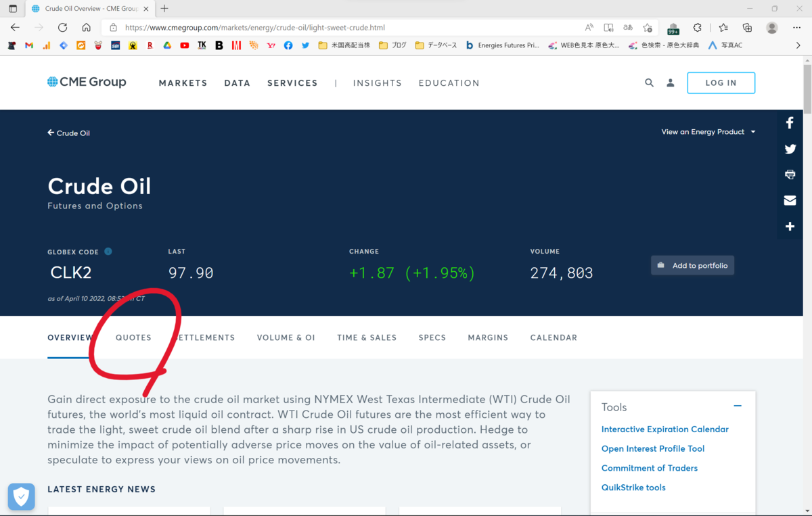Open QuikStrike tools link
The image size is (812, 516).
[x=633, y=487]
